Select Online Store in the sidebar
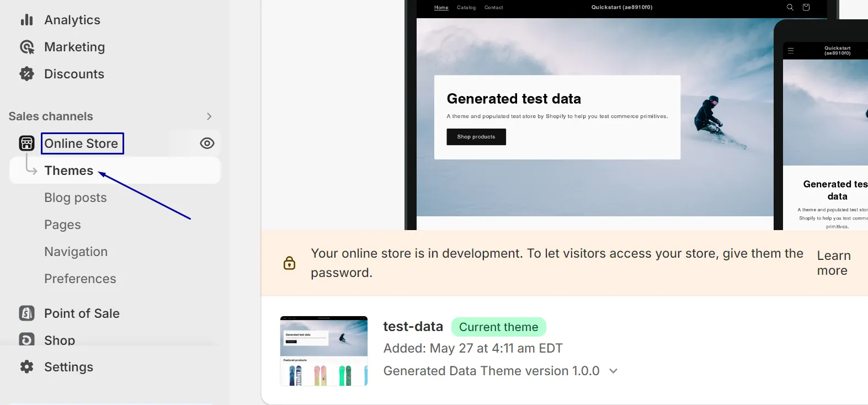The height and width of the screenshot is (405, 868). (82, 143)
